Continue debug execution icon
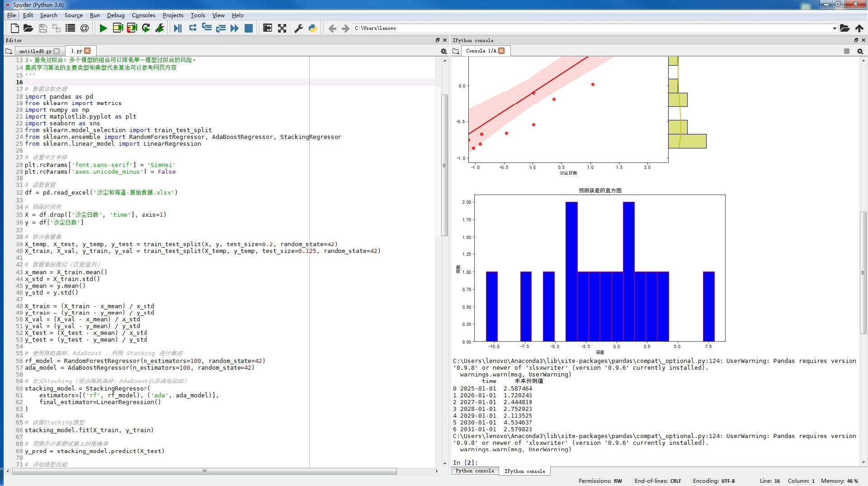This screenshot has width=868, height=486. coord(234,28)
